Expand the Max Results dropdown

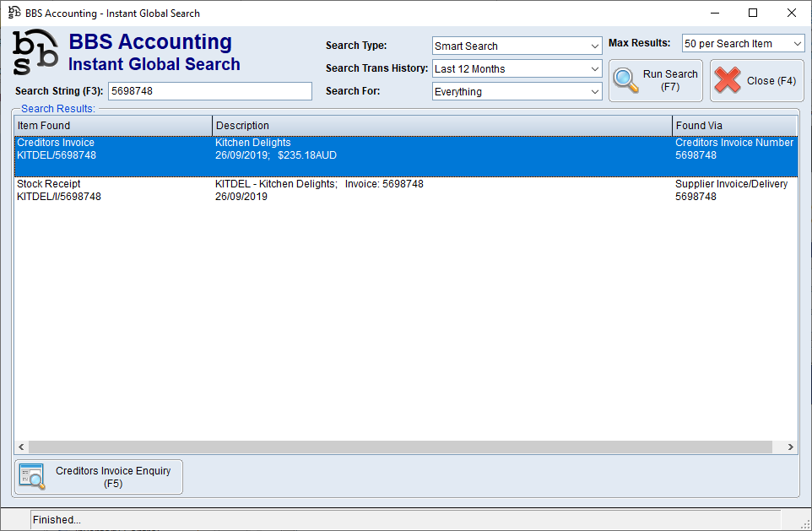[743, 43]
